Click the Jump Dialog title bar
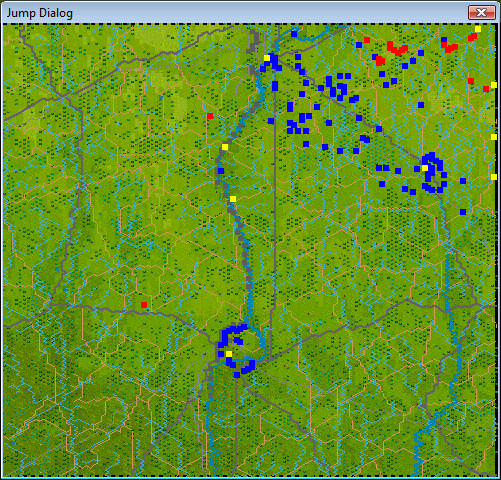This screenshot has height=480, width=501. click(x=233, y=13)
